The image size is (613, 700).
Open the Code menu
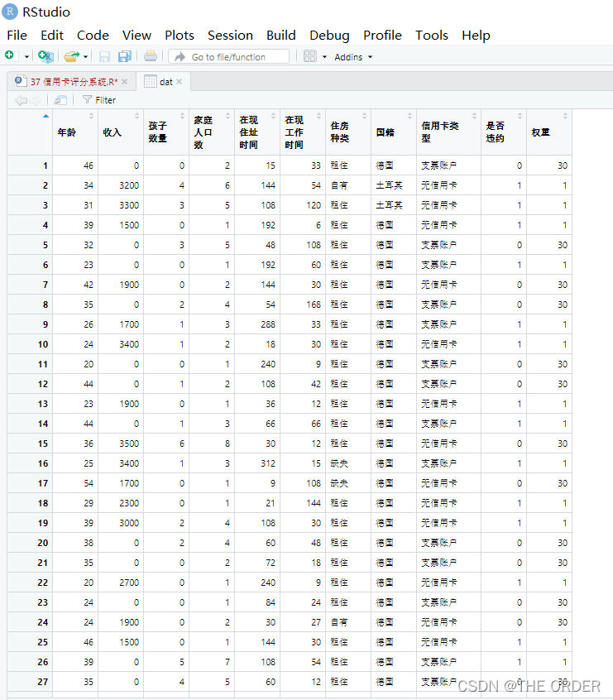pyautogui.click(x=93, y=36)
